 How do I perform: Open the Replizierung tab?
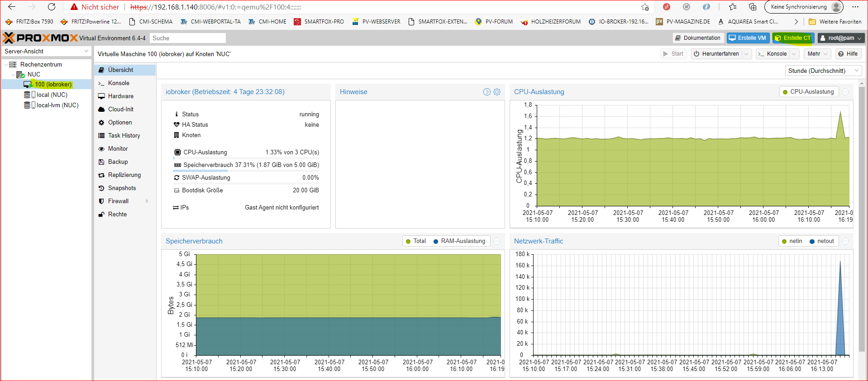125,175
